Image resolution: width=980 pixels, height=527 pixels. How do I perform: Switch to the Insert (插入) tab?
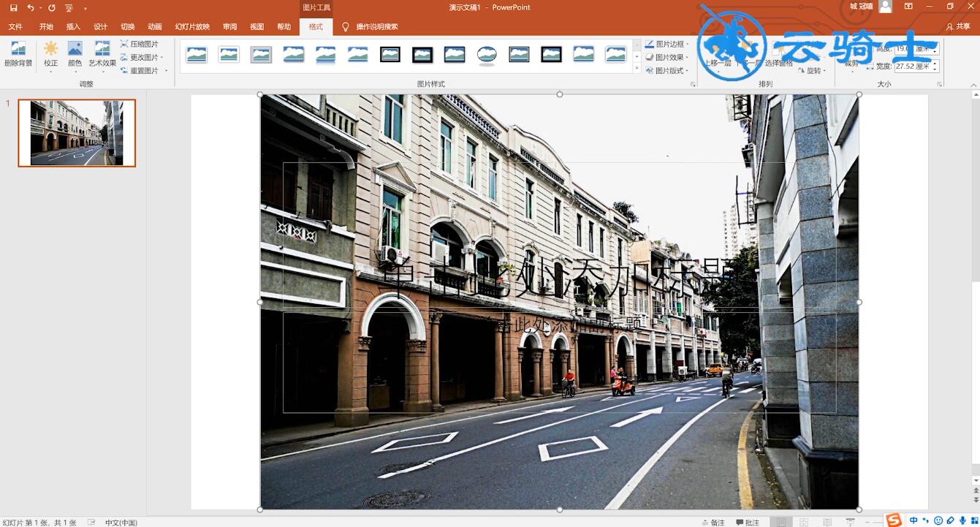[x=73, y=26]
